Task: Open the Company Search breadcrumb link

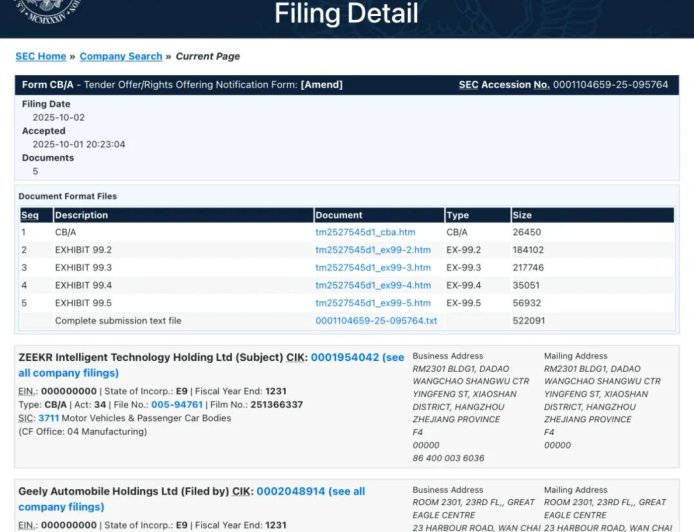Action: pyautogui.click(x=120, y=57)
